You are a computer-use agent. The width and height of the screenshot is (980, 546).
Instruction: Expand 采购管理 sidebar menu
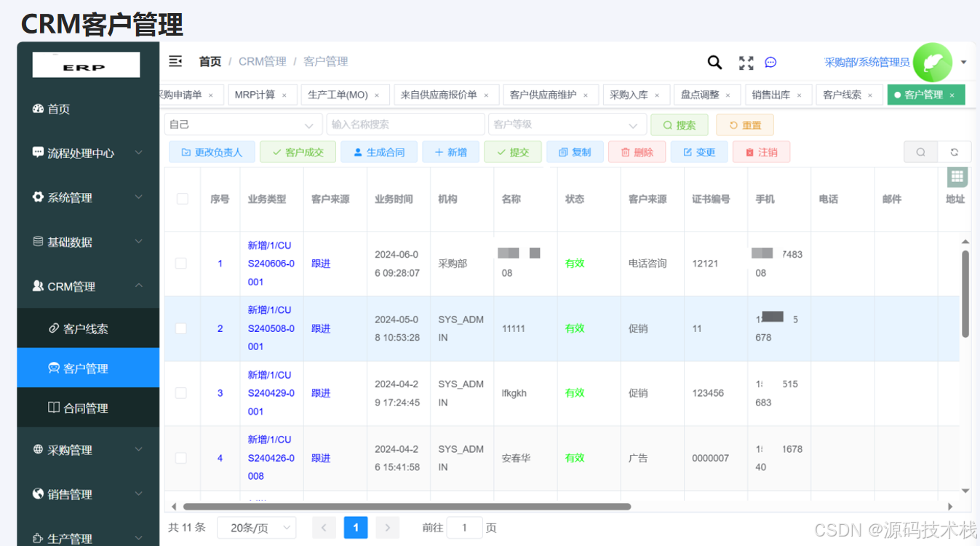(88, 450)
